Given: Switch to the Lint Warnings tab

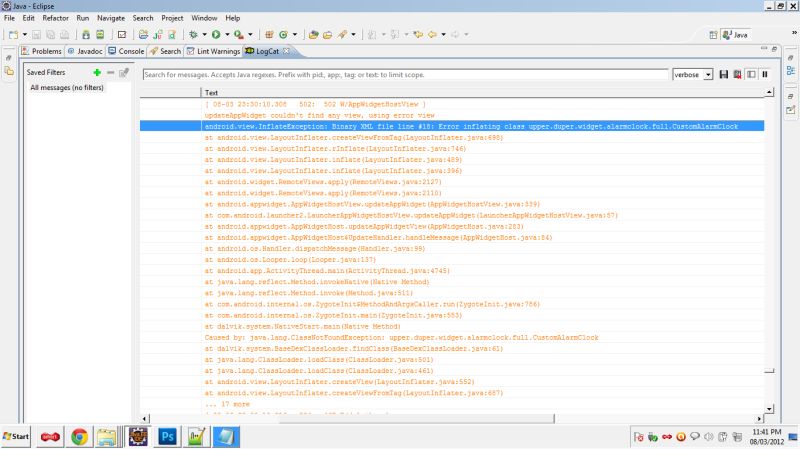Looking at the screenshot, I should [x=213, y=51].
